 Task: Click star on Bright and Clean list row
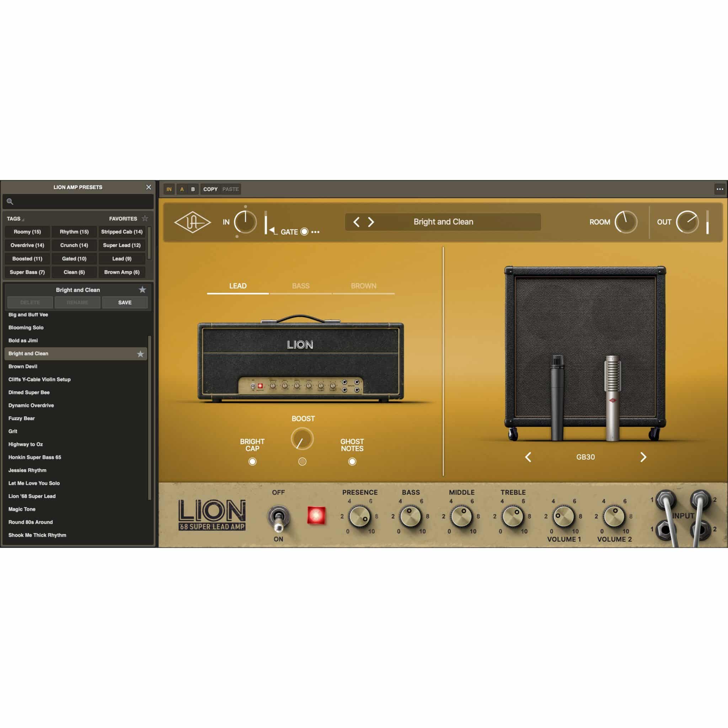[140, 354]
